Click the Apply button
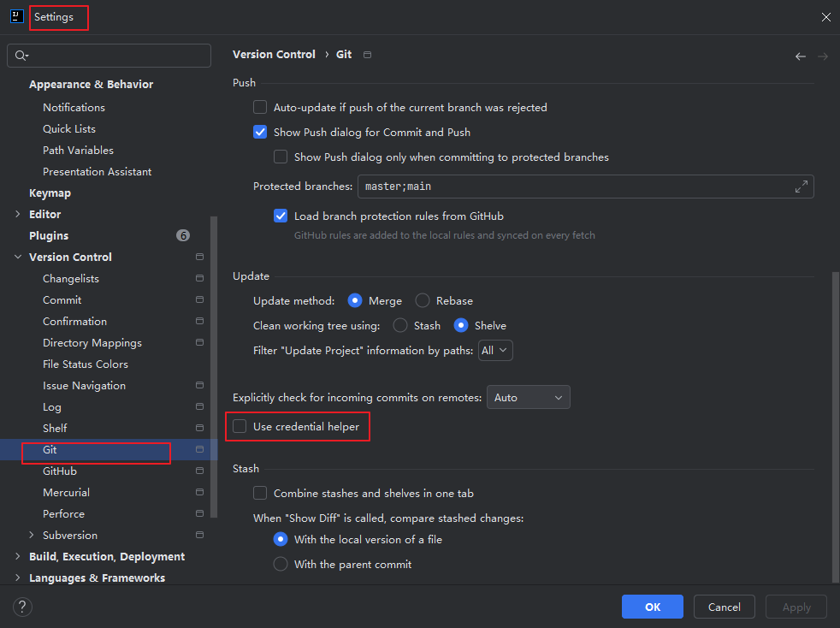Image resolution: width=840 pixels, height=628 pixels. [796, 607]
